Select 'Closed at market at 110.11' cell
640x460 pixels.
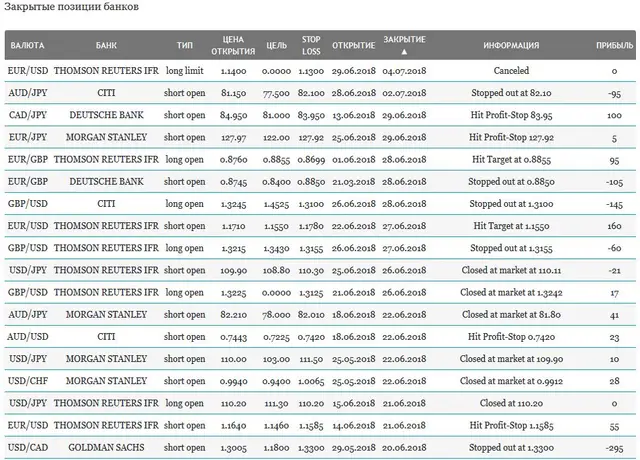511,270
